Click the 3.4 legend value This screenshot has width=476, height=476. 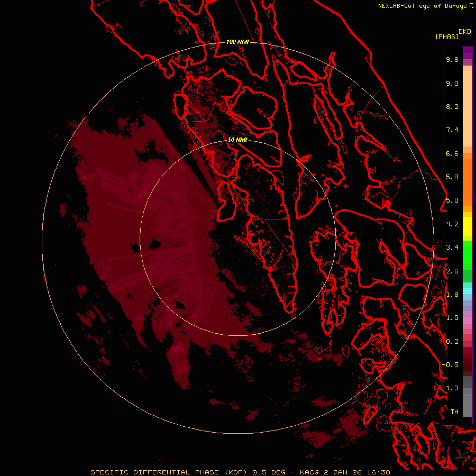[452, 248]
